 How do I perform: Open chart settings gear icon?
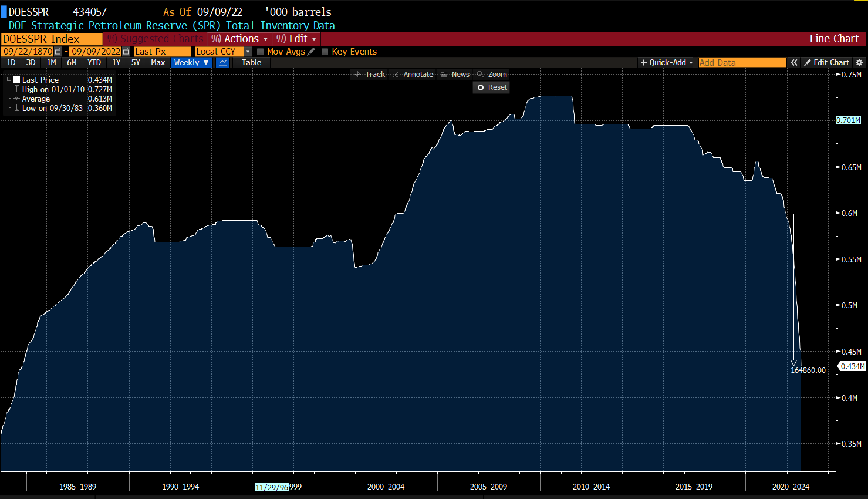859,63
